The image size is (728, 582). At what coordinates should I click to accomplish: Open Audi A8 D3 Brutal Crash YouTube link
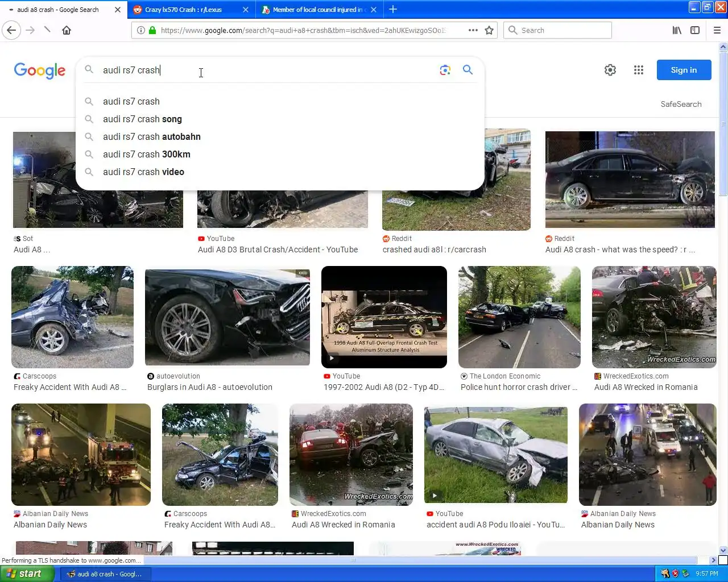click(278, 250)
